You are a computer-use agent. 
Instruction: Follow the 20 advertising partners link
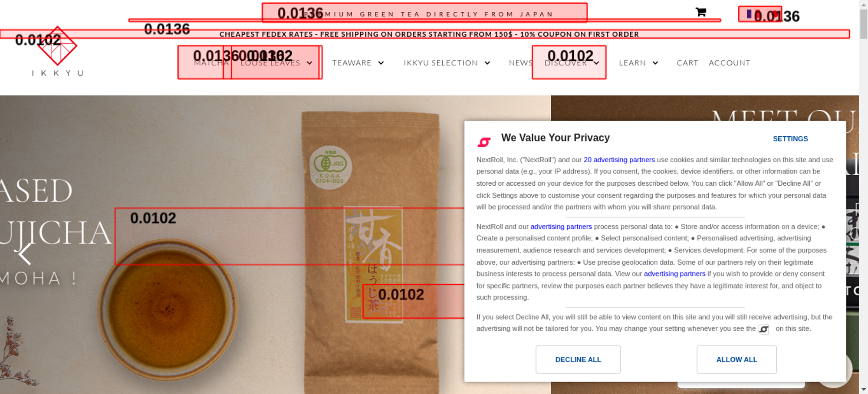point(619,160)
